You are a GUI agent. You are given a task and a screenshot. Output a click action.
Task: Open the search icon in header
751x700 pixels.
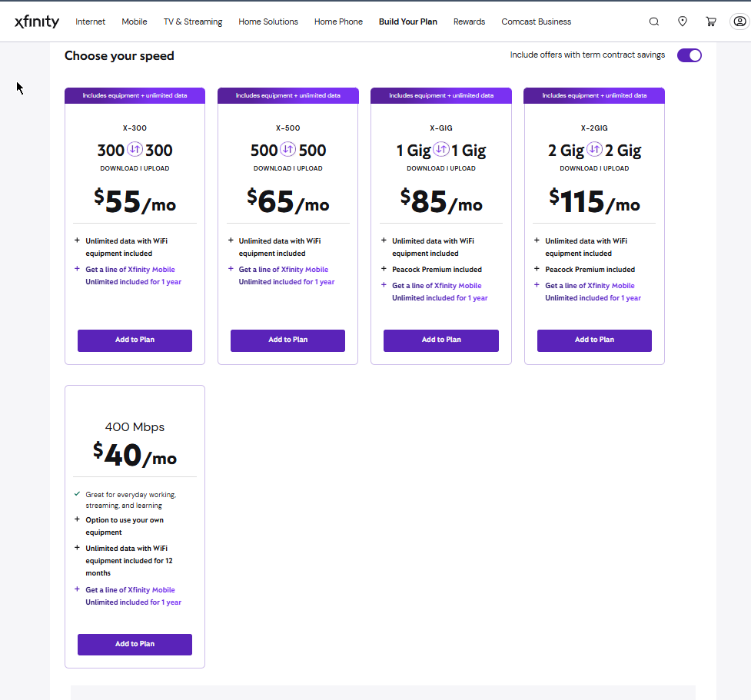tap(654, 22)
